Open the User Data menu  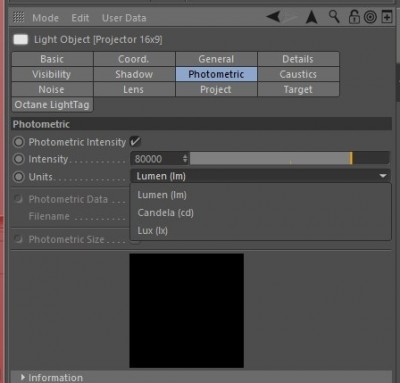click(124, 18)
